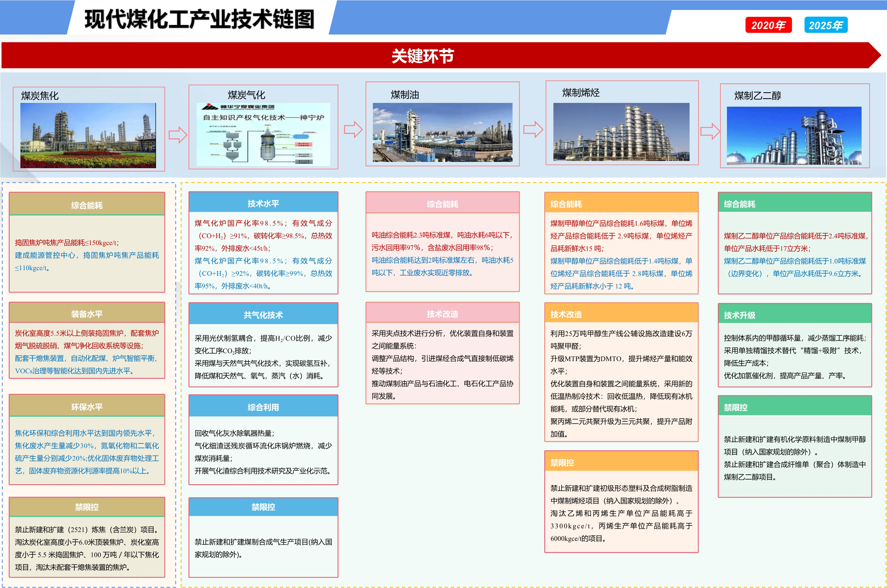This screenshot has width=887, height=588.
Task: Click blue text 配套干熄焦装置
Action: tap(40, 359)
